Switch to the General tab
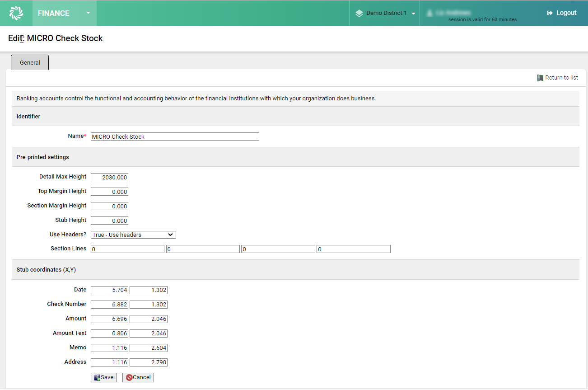This screenshot has width=588, height=390. 29,62
